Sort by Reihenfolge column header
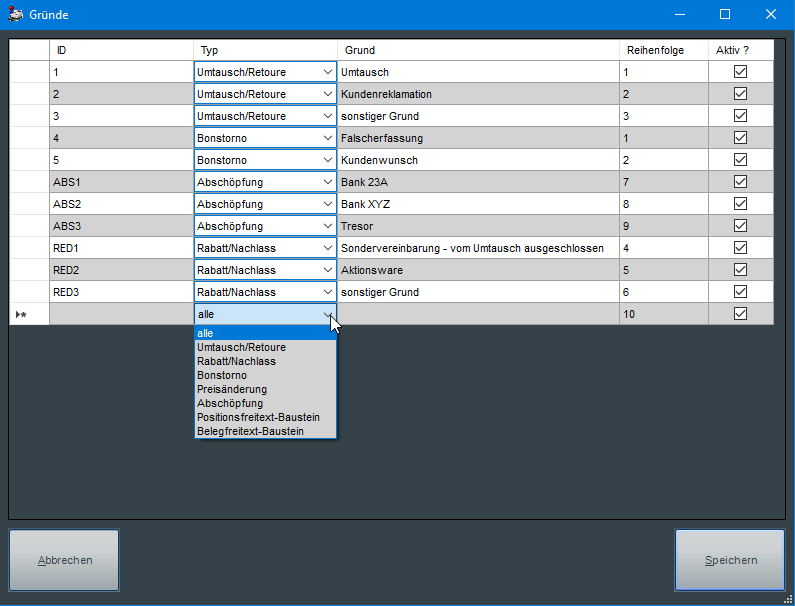 coord(655,50)
